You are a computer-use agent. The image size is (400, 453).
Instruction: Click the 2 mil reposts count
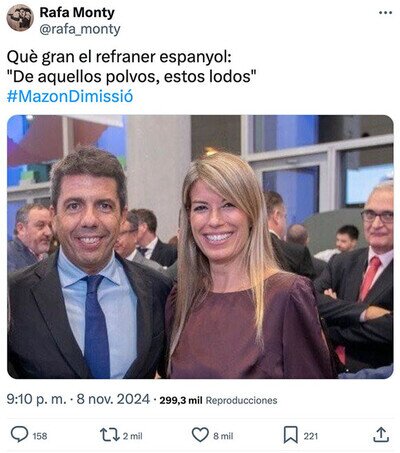[x=133, y=436]
